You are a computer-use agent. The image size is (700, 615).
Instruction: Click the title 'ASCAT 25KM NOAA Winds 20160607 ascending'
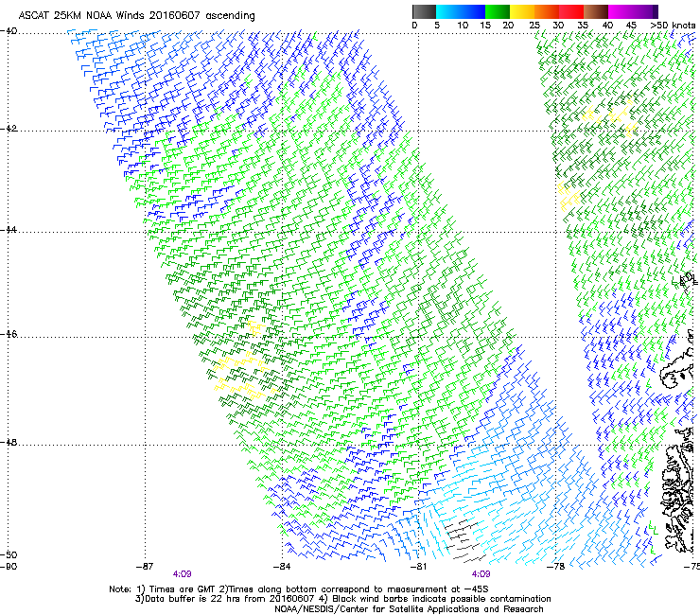pos(136,15)
